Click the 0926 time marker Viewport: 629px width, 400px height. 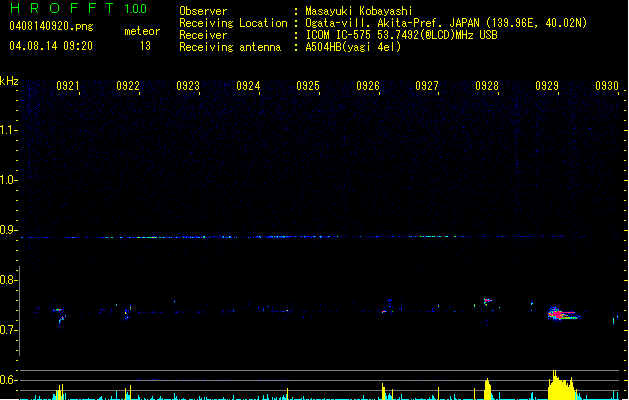coord(368,86)
